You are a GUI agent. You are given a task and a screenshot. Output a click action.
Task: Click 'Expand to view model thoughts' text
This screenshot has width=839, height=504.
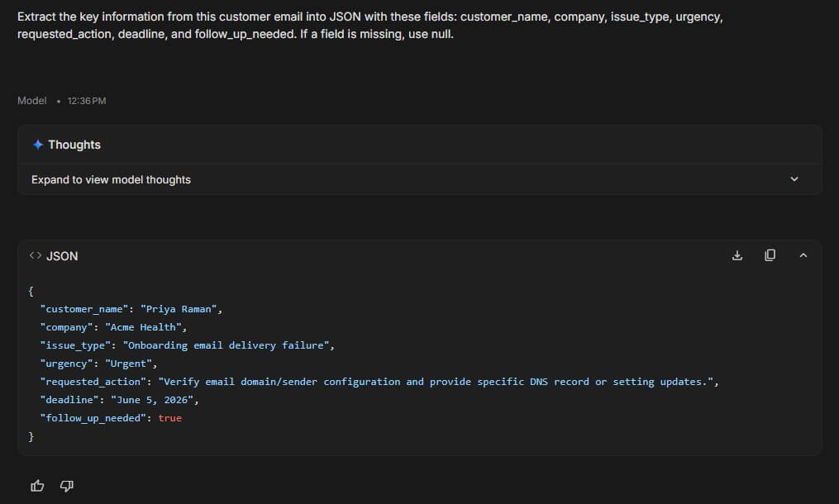click(x=111, y=180)
